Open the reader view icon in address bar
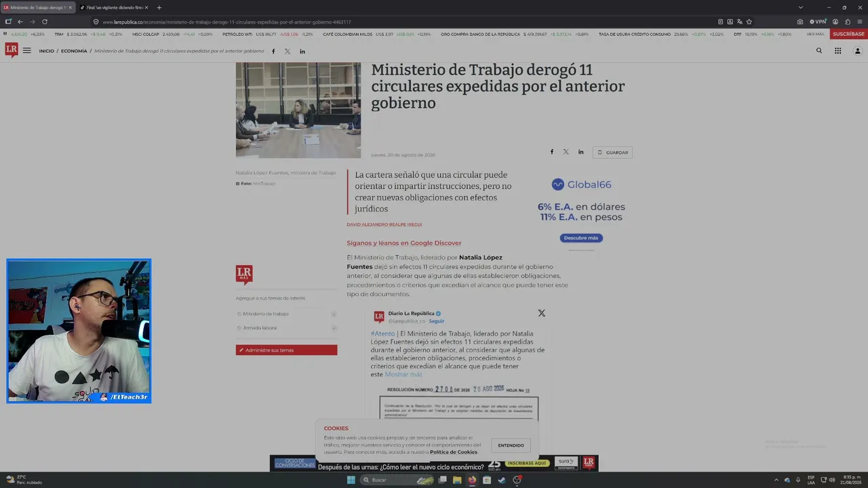This screenshot has width=868, height=488. pos(721,22)
